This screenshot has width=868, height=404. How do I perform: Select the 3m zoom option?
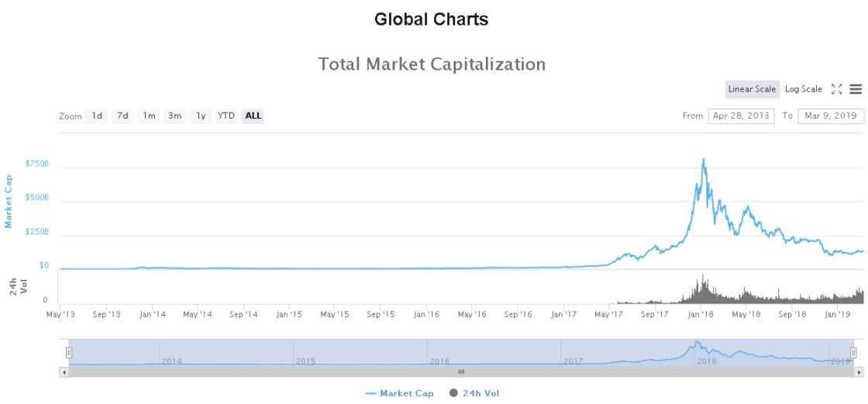coord(174,116)
